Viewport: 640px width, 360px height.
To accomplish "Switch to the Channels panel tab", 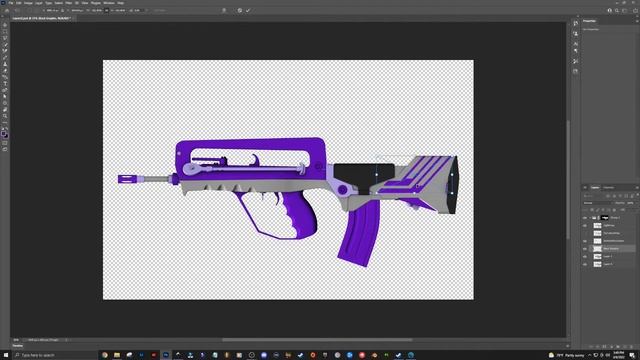I will tap(609, 187).
